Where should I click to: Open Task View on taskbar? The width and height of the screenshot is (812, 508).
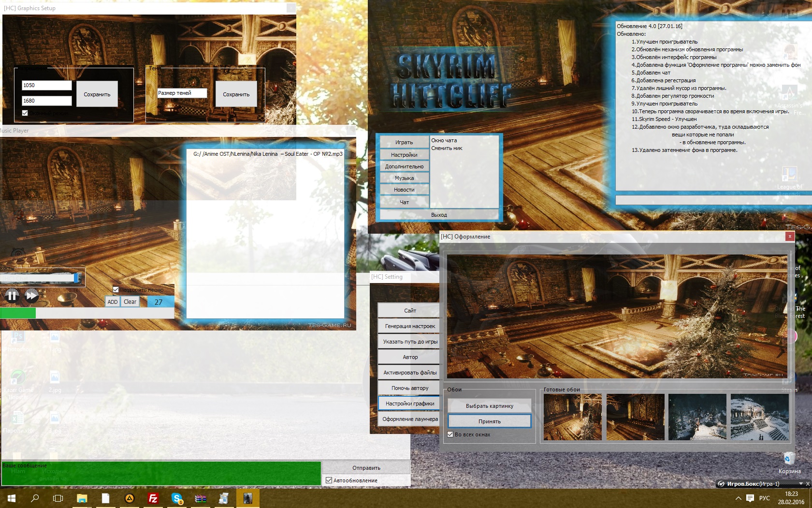(58, 498)
